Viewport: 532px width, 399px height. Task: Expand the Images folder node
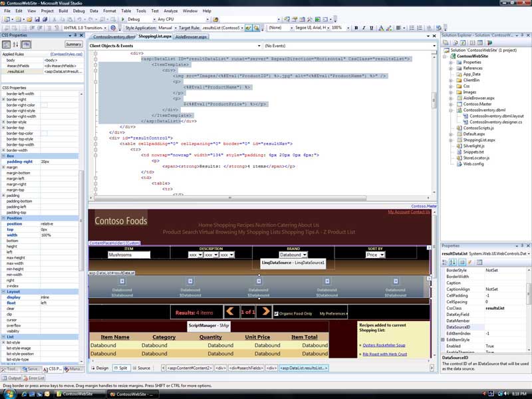click(x=451, y=92)
